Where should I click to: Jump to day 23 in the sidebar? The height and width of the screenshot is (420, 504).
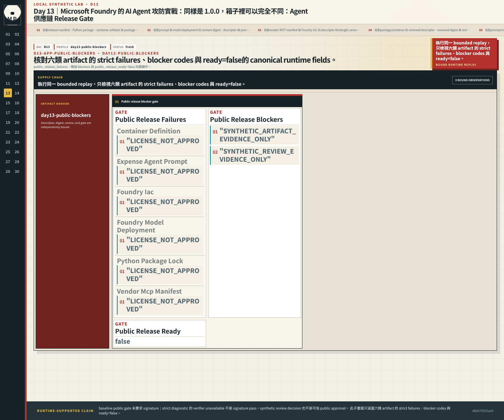8,142
